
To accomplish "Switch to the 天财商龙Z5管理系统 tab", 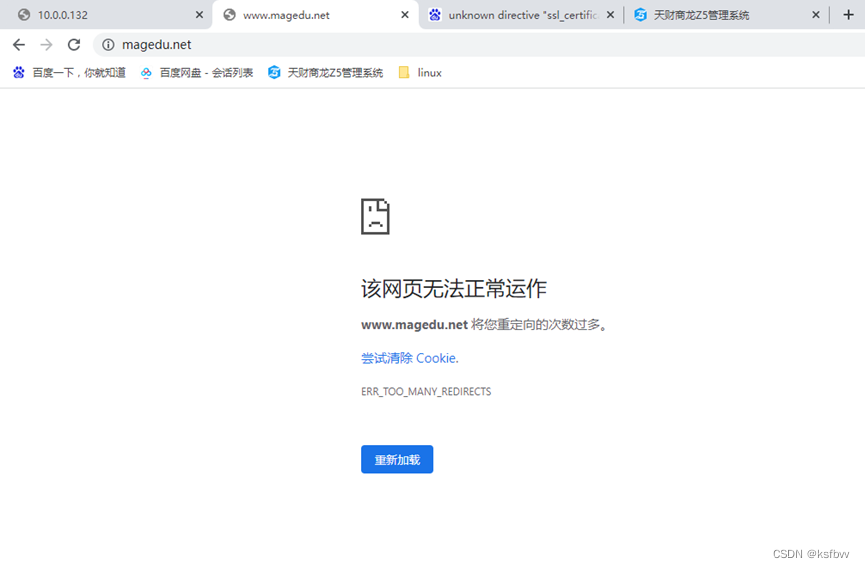I will tap(726, 15).
